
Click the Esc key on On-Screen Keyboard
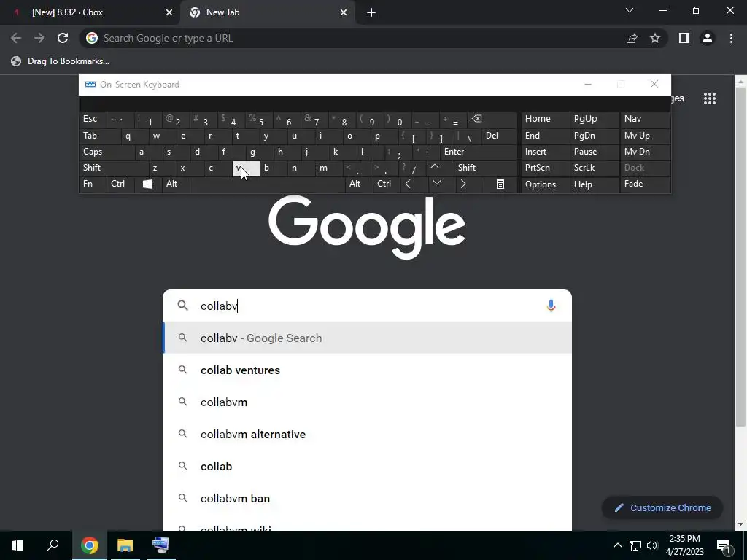coord(93,119)
